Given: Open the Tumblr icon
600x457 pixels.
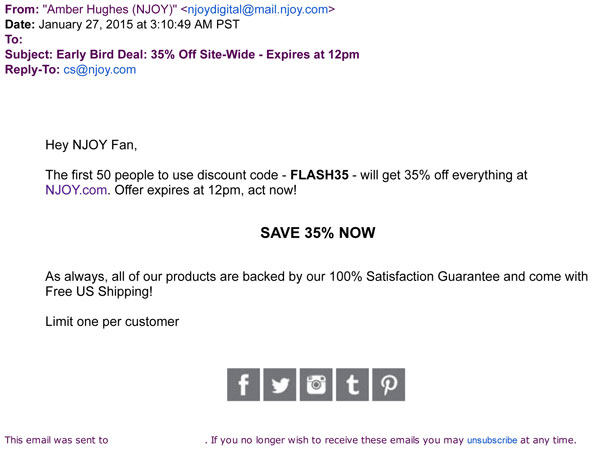Looking at the screenshot, I should [x=352, y=384].
